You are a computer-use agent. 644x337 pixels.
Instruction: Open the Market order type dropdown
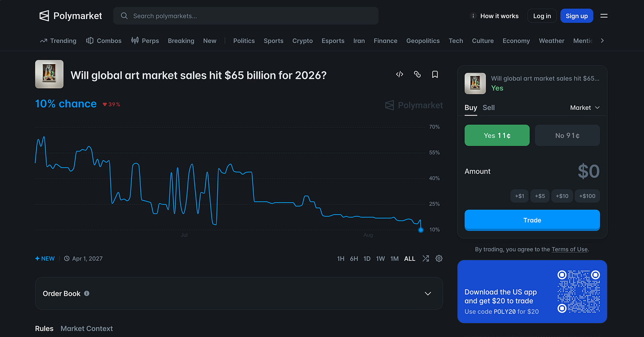click(x=585, y=108)
